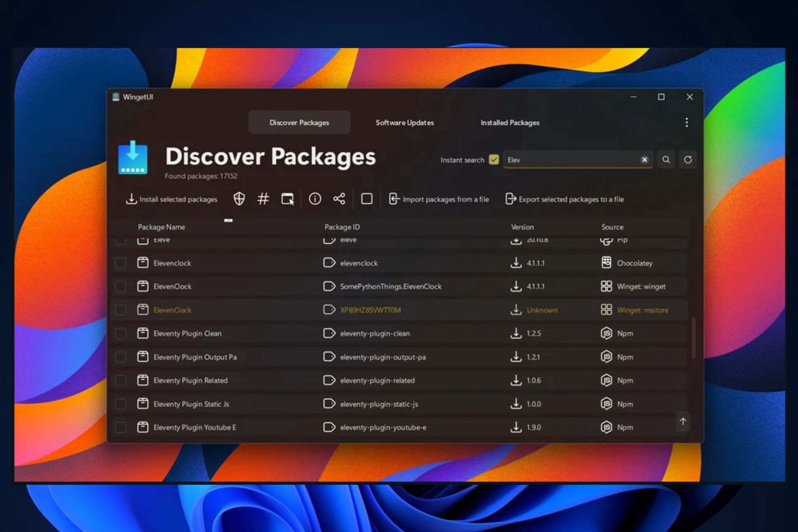Viewport: 798px width, 532px height.
Task: Click the Winget: winget source icon
Action: [606, 286]
